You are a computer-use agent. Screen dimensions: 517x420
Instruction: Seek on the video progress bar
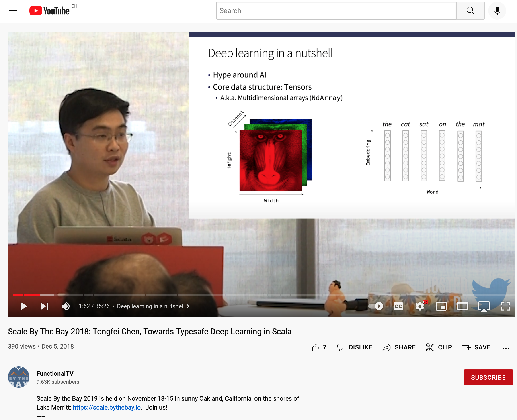(x=242, y=295)
